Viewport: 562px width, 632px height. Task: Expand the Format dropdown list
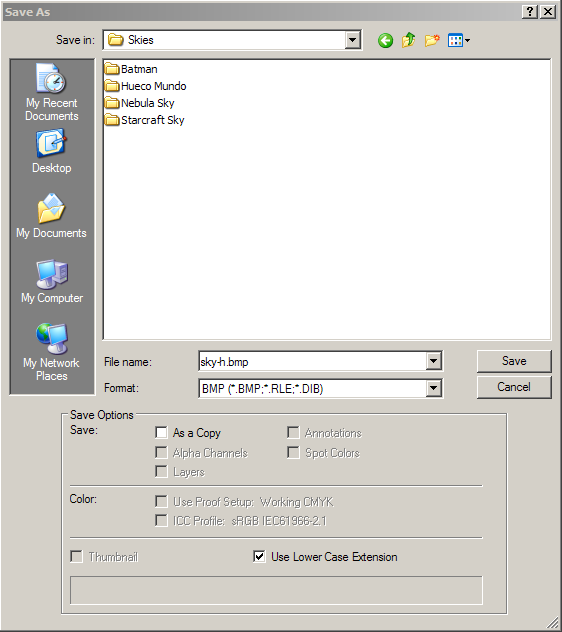433,388
